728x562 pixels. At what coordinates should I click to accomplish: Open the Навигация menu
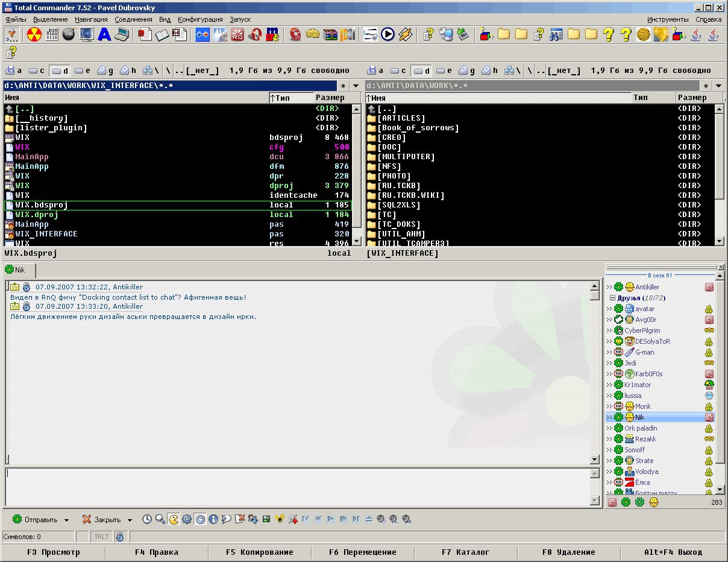click(91, 19)
